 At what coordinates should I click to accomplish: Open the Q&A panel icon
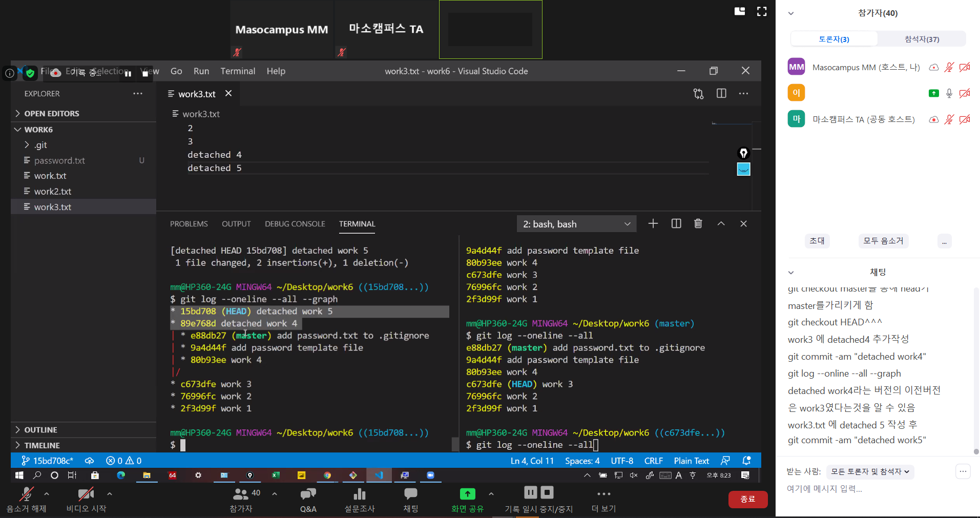[x=308, y=494]
